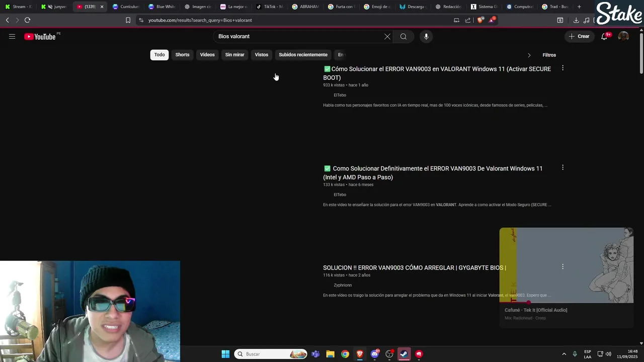The image size is (644, 362).
Task: Open Brave Shields lion icon
Action: (x=480, y=20)
